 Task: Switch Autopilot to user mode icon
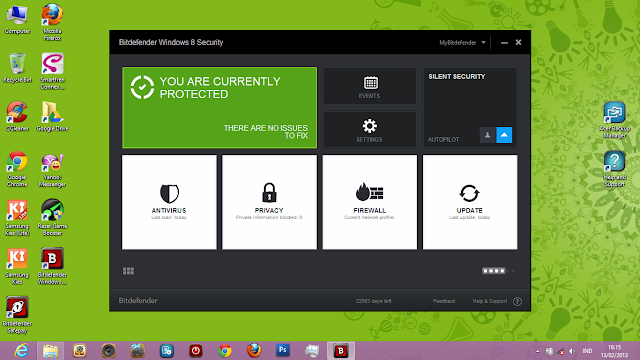point(487,135)
